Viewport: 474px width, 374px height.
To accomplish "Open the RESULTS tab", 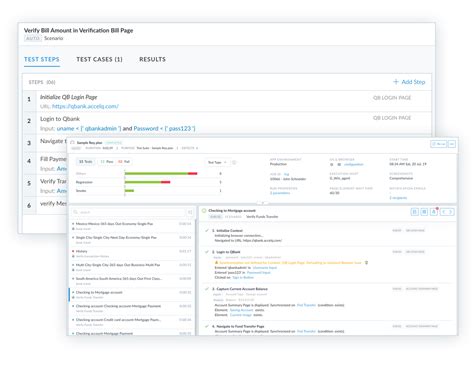I will pyautogui.click(x=152, y=59).
